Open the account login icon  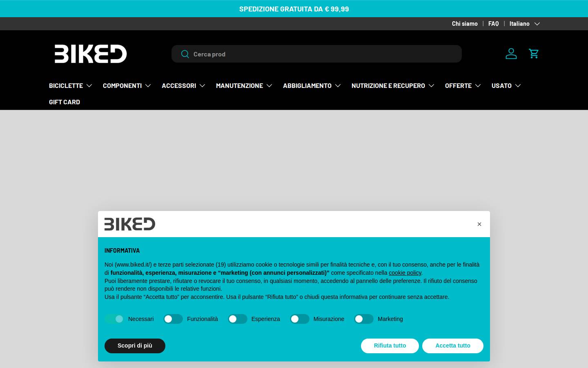click(x=511, y=54)
